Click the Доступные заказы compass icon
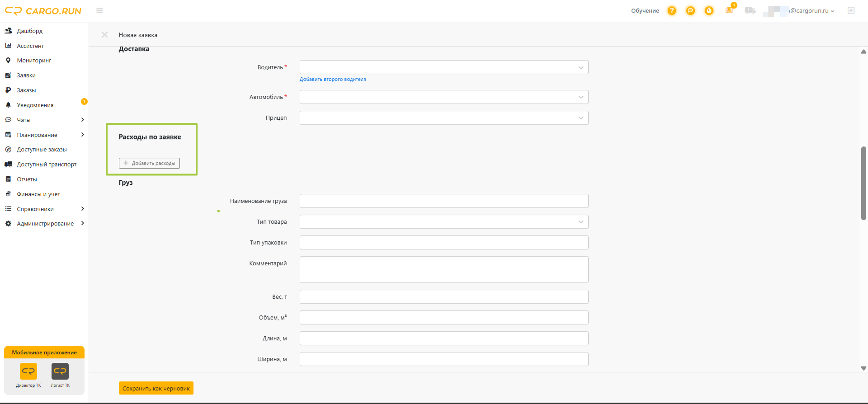The height and width of the screenshot is (404, 868). click(8, 149)
